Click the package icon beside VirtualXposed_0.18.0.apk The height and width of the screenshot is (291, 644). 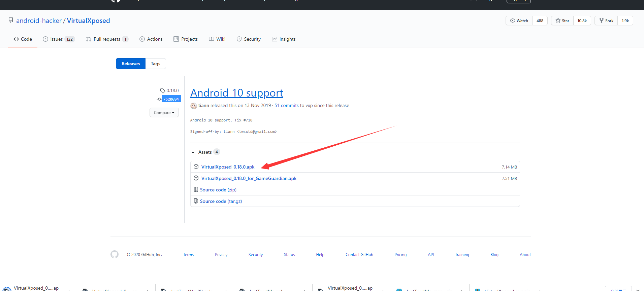196,167
